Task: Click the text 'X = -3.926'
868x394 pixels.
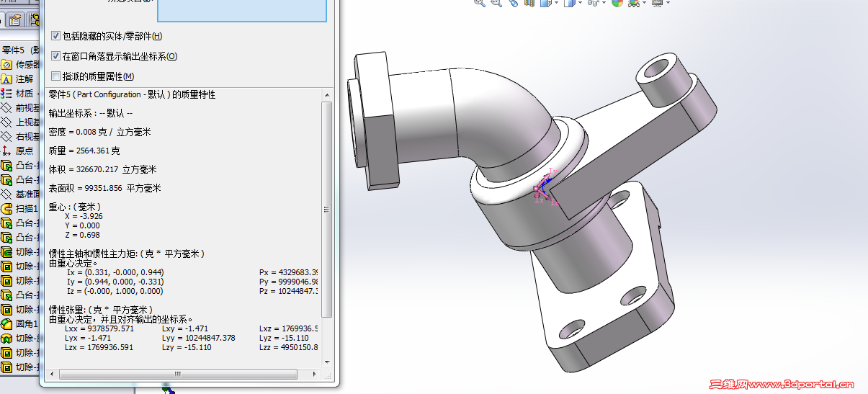Action: coord(84,216)
